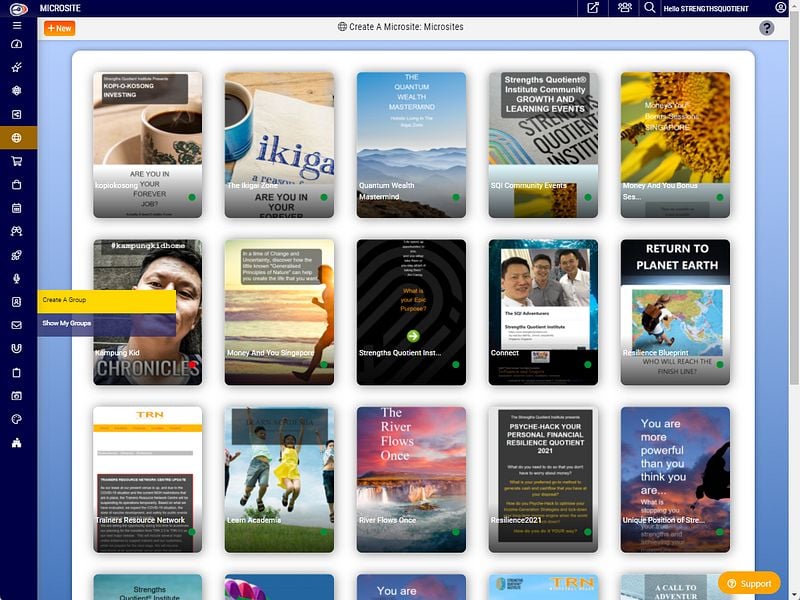Open the kopiokosong microsite card
Image resolution: width=800 pixels, height=600 pixels.
pos(147,145)
